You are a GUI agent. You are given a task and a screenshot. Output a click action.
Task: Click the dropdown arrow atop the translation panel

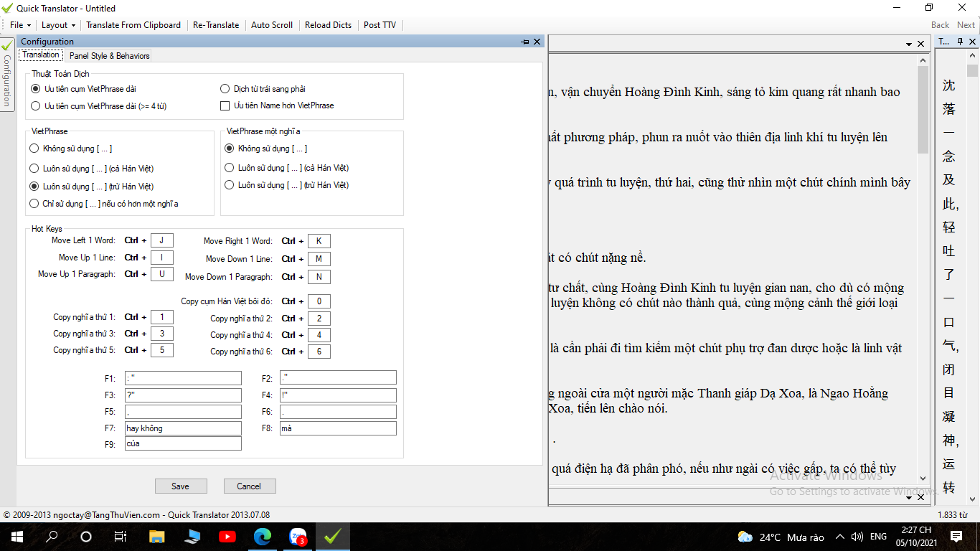[909, 44]
